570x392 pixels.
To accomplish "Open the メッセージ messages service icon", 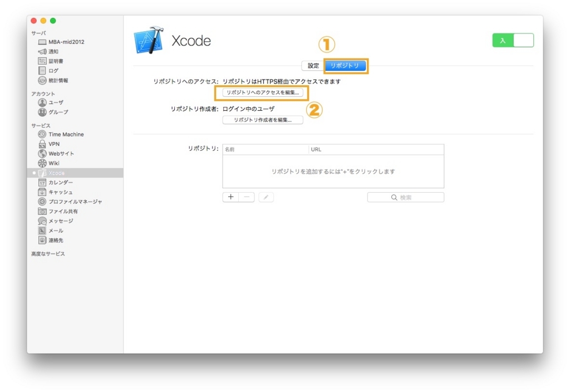I will tap(42, 221).
